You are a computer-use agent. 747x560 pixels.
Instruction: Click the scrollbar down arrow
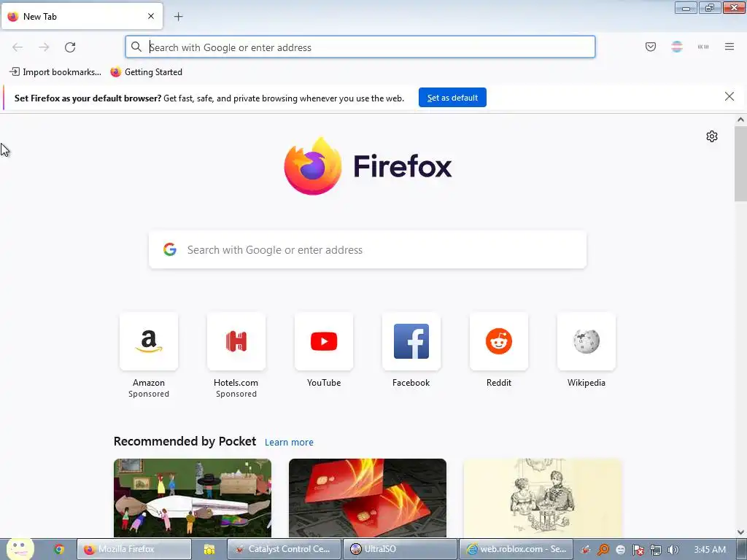740,532
